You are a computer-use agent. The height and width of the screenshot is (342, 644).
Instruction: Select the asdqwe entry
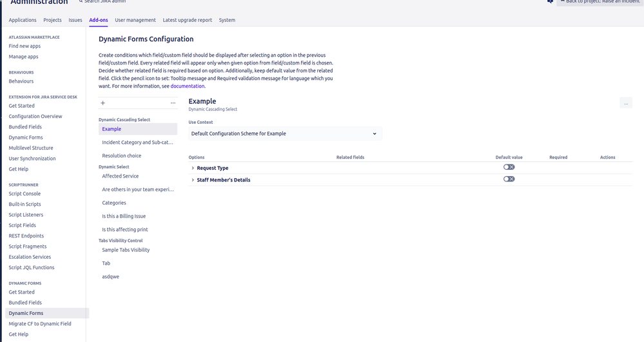pos(110,277)
